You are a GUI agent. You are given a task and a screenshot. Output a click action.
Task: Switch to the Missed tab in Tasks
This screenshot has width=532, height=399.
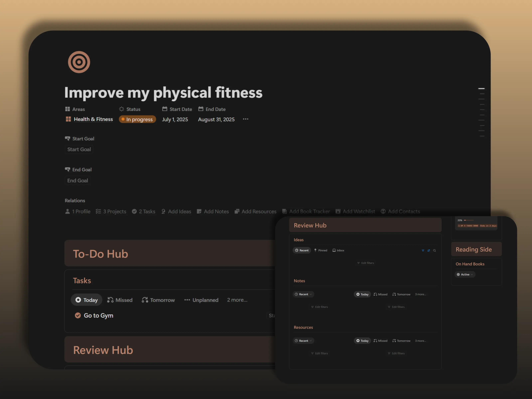point(120,300)
